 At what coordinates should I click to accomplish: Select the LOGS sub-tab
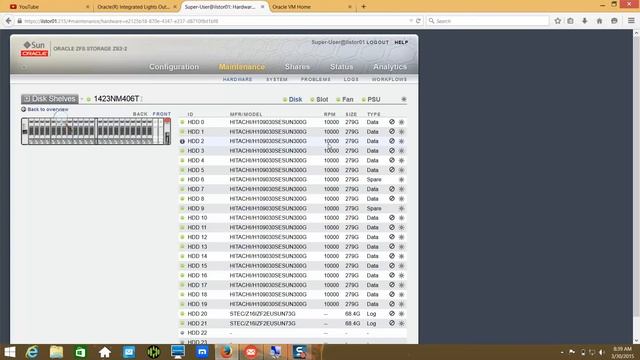[351, 79]
